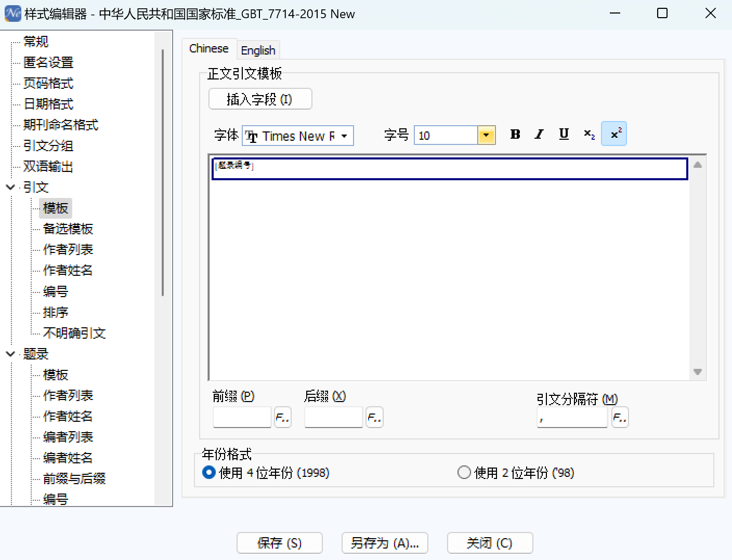The height and width of the screenshot is (560, 732).
Task: Click the 保存 (S) button
Action: click(x=279, y=543)
